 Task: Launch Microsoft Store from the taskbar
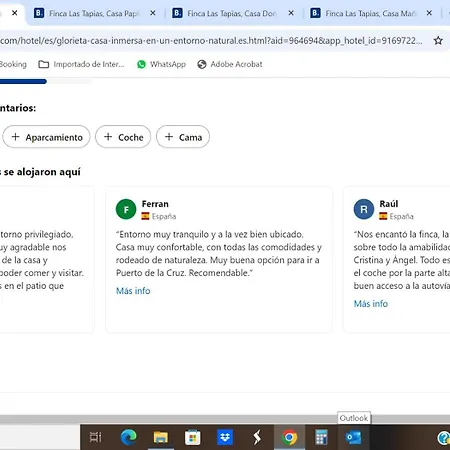193,437
